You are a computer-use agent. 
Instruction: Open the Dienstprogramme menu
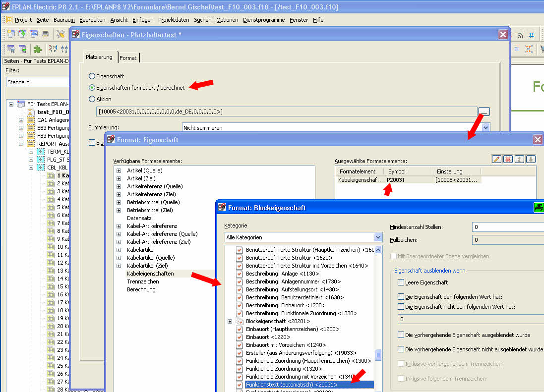click(264, 20)
